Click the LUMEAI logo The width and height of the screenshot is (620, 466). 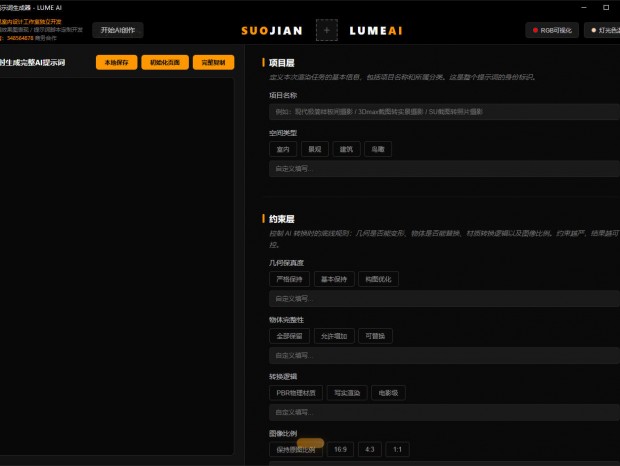coord(376,31)
